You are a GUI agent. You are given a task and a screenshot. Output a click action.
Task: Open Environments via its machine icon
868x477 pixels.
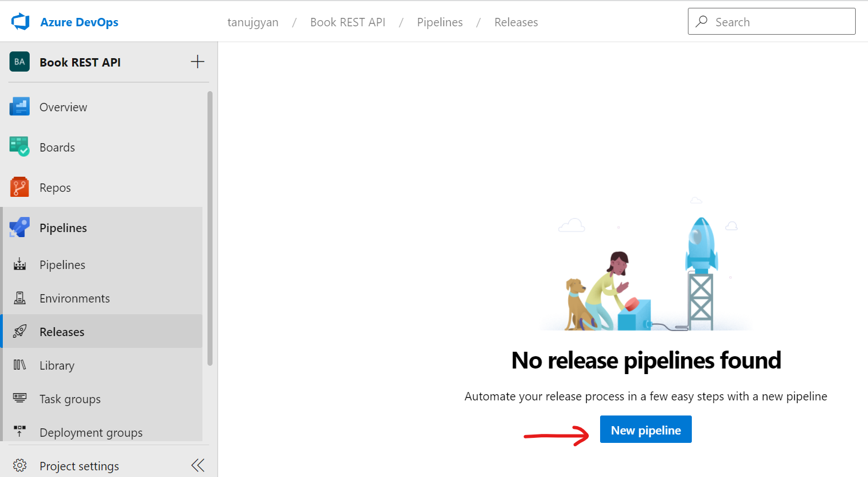coord(20,297)
